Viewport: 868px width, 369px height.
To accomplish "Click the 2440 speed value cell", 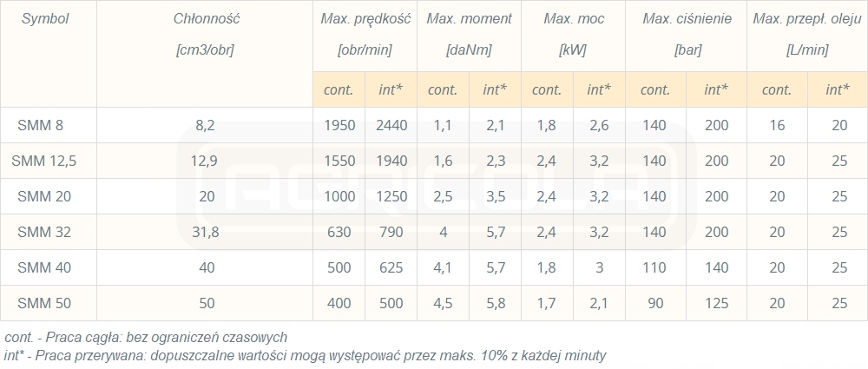I will 391,126.
